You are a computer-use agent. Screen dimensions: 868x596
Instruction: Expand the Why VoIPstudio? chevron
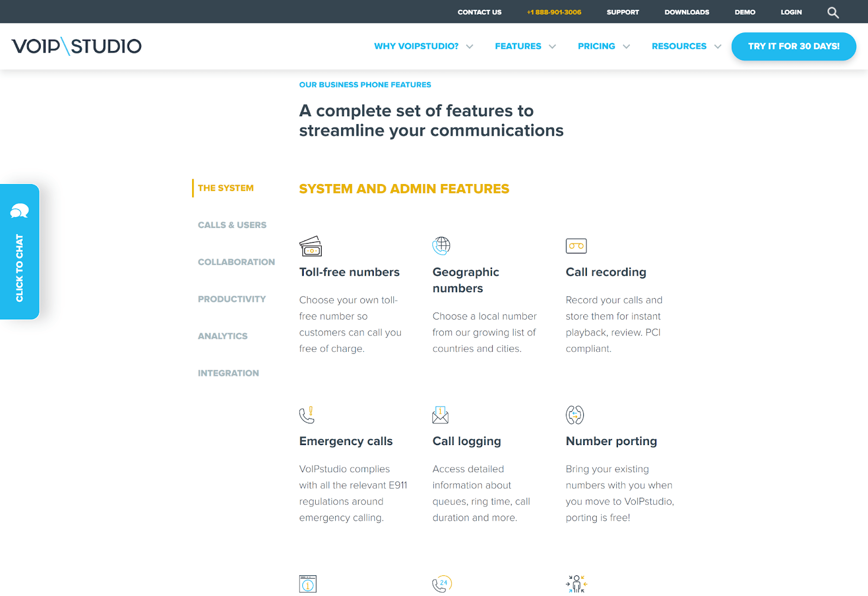click(x=470, y=47)
